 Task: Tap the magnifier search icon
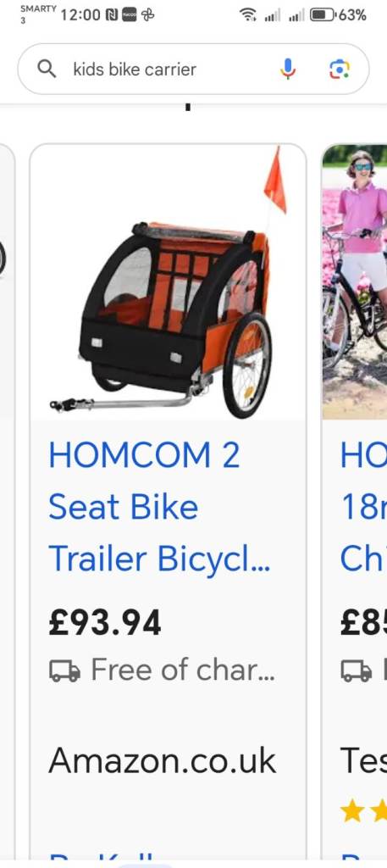tap(47, 69)
